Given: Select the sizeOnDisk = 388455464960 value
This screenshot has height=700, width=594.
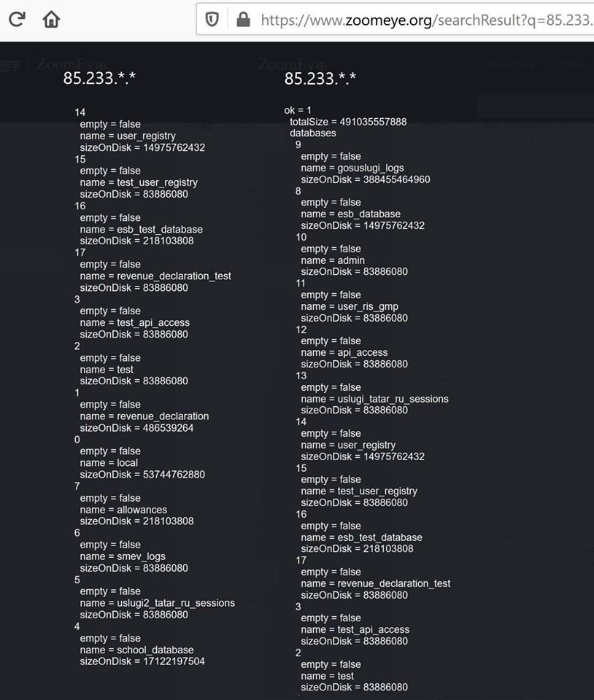Looking at the screenshot, I should tap(365, 179).
